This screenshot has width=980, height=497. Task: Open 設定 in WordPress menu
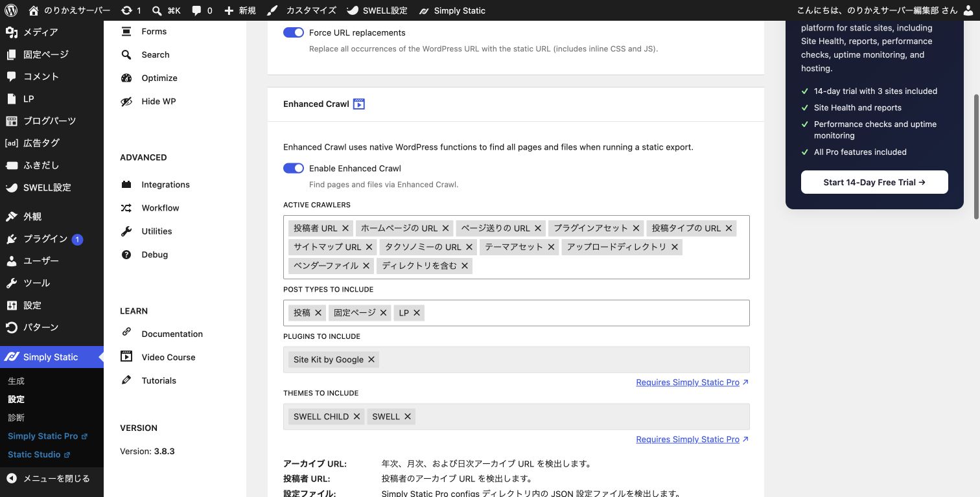point(52,305)
